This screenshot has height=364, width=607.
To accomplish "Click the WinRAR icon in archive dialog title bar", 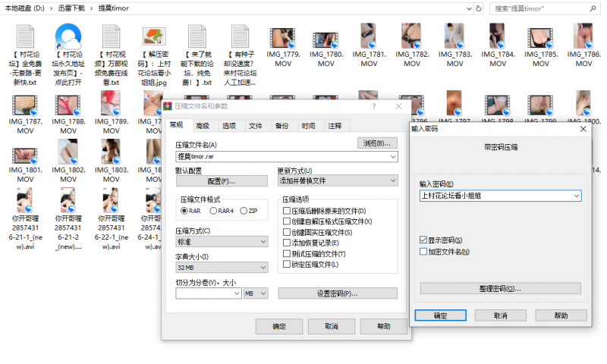I will coord(168,107).
